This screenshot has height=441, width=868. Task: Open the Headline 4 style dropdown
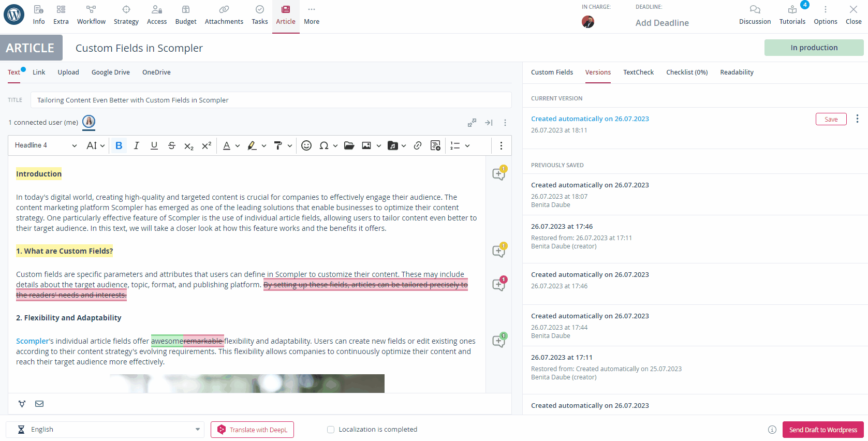pos(46,145)
